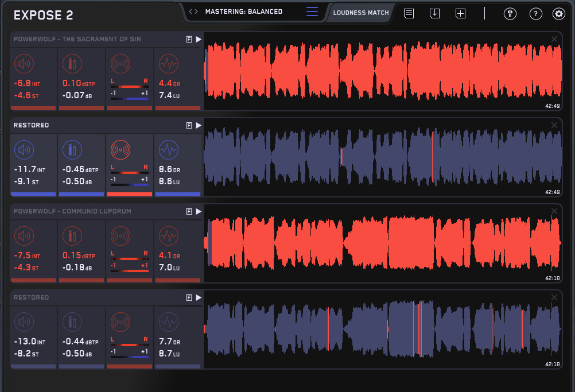The height and width of the screenshot is (392, 575).
Task: Play the Restored track at 42:18
Action: pos(199,298)
